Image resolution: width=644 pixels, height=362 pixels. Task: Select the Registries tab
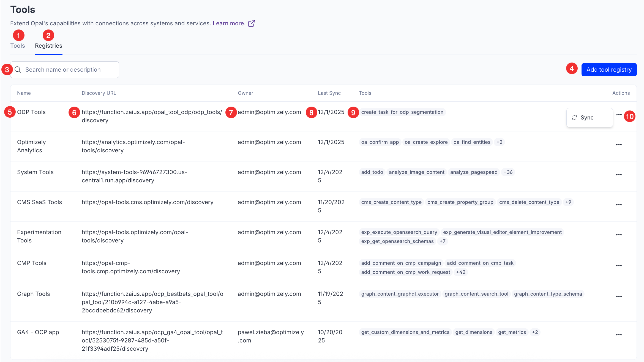48,46
